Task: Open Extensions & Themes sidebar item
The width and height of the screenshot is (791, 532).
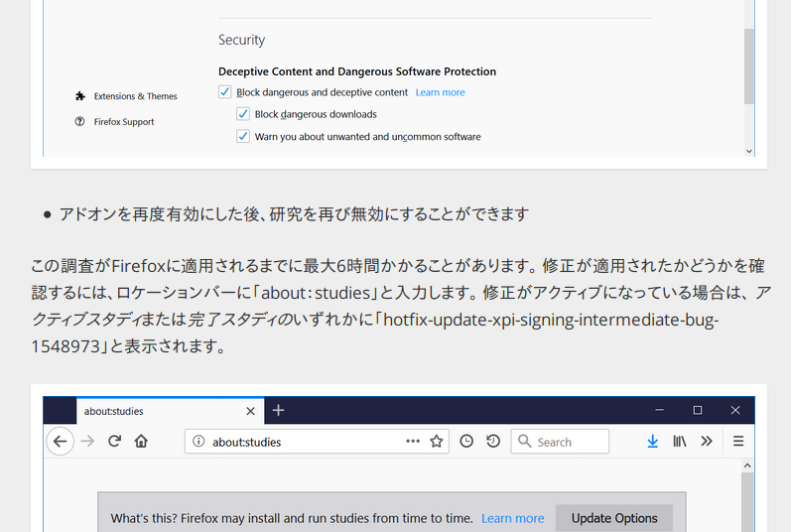Action: (x=126, y=96)
